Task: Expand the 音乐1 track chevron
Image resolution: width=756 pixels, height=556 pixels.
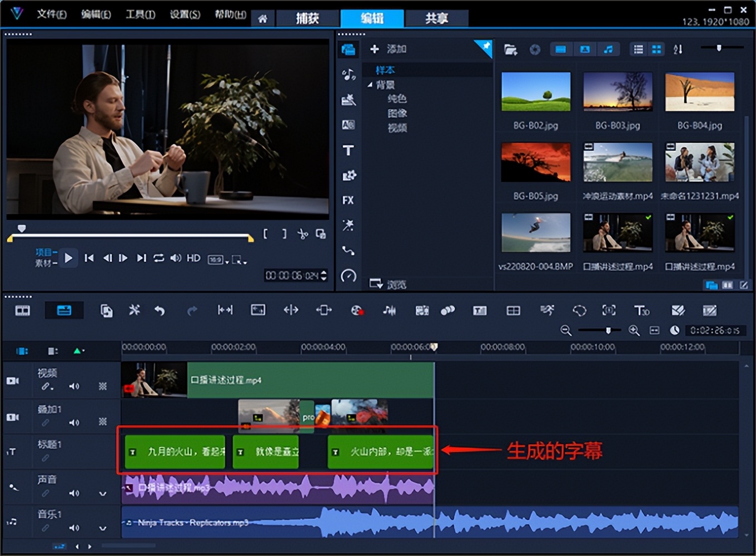Action: (x=103, y=528)
